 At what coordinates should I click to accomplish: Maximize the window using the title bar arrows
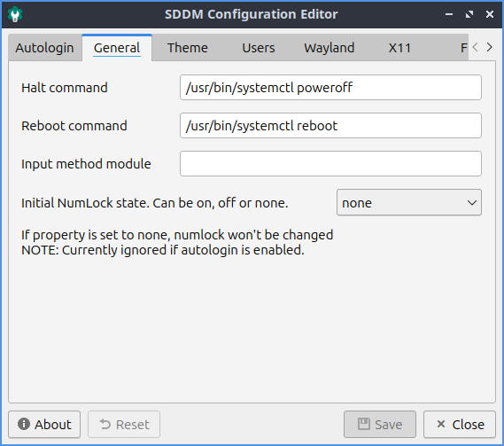click(469, 14)
